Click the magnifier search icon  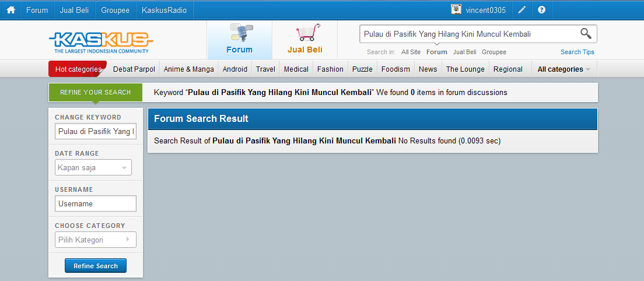click(x=586, y=34)
